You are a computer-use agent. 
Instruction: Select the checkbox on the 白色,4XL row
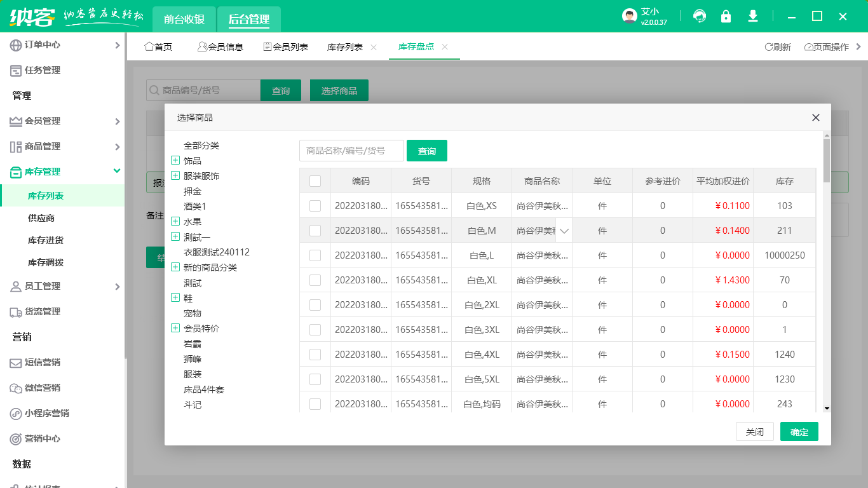click(x=315, y=354)
